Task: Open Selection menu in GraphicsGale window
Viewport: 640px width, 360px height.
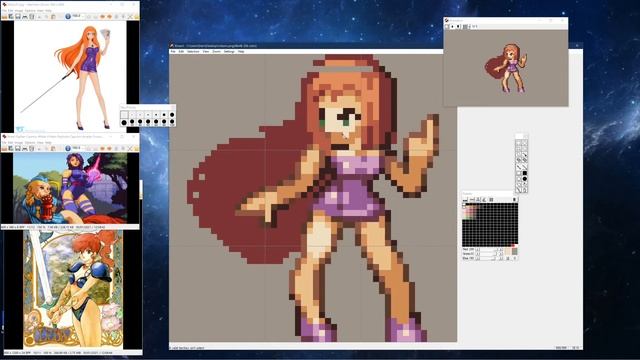Action: (x=193, y=52)
